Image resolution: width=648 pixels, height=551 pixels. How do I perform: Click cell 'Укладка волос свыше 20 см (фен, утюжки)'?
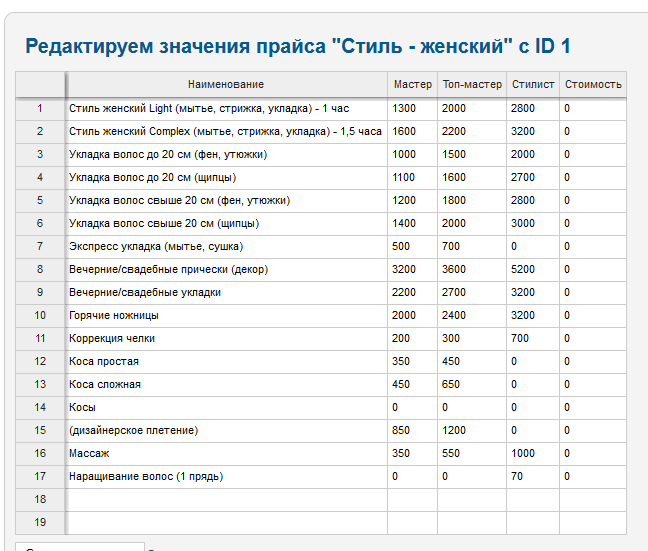226,201
